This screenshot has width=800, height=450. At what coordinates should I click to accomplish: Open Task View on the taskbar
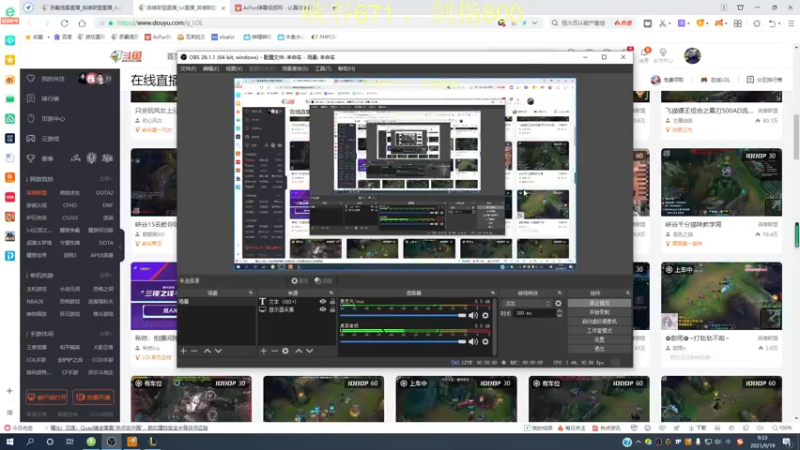click(70, 442)
